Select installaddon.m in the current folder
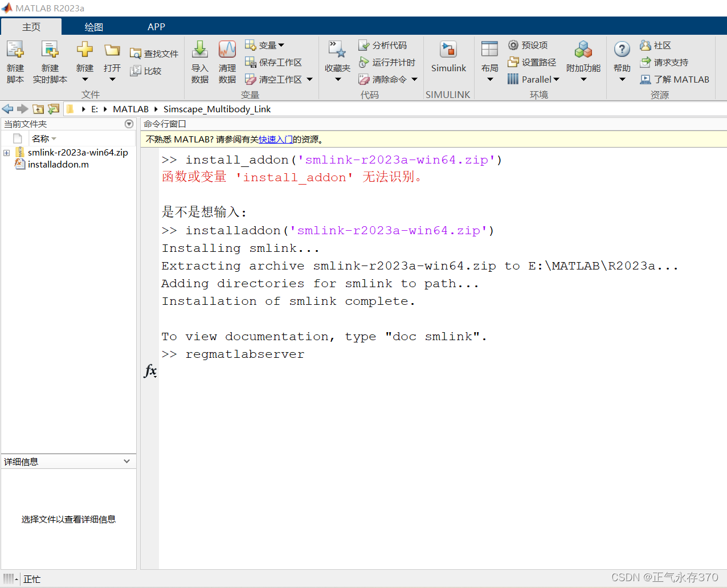727x588 pixels. click(x=56, y=164)
